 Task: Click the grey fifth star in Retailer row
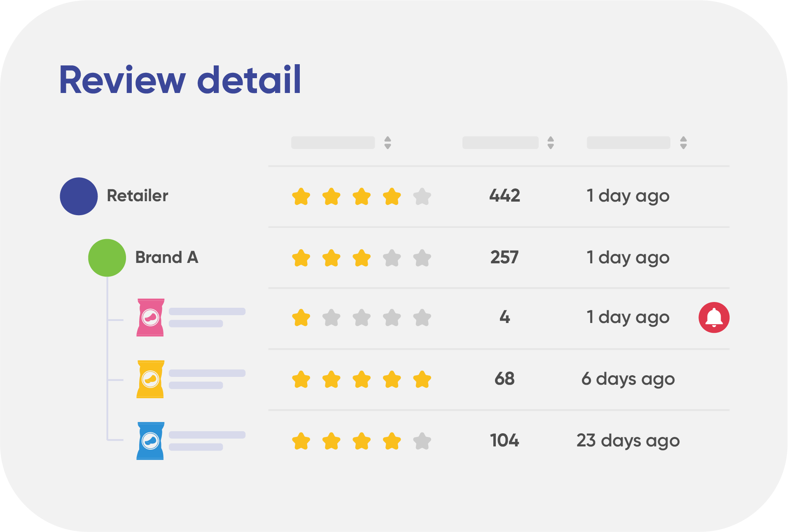[x=422, y=197]
